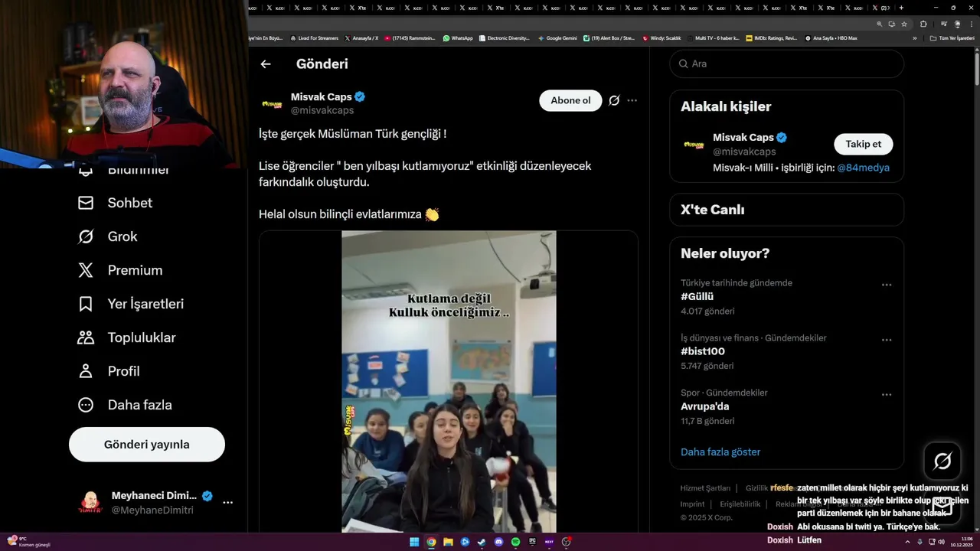Click Daha fazla göster link
The image size is (980, 551).
click(x=720, y=452)
